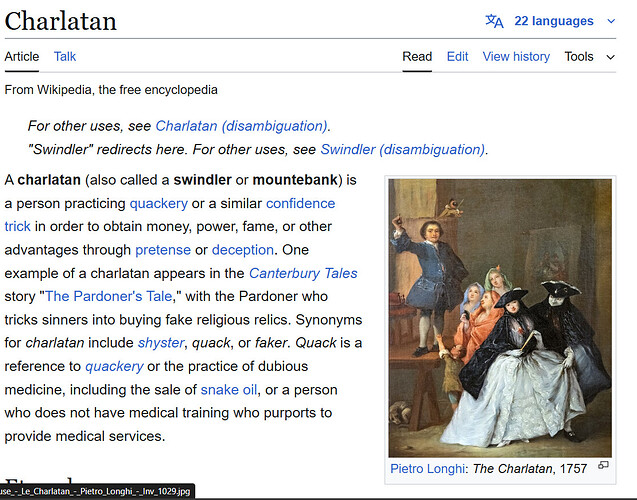The image size is (637, 500).
Task: Open the italic quackery link
Action: pos(114,366)
